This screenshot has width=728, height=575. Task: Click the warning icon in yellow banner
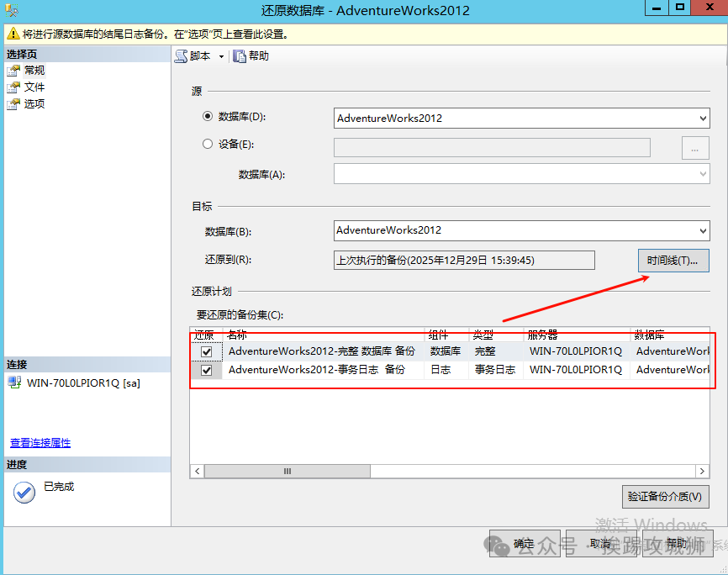tap(13, 34)
